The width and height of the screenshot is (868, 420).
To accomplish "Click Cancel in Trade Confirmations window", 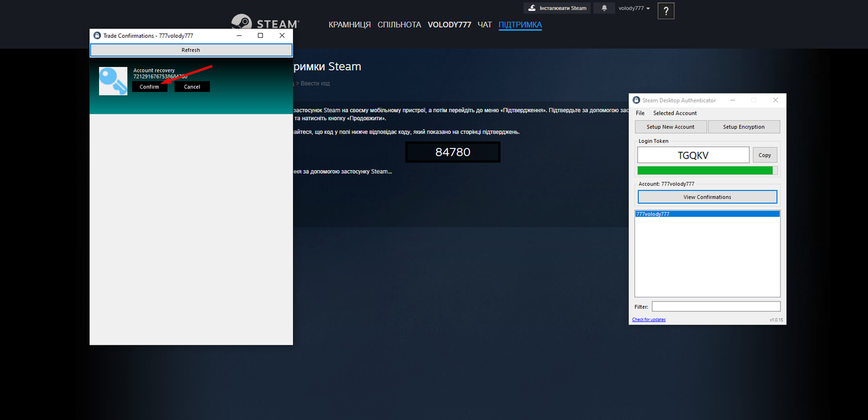I will pos(192,87).
